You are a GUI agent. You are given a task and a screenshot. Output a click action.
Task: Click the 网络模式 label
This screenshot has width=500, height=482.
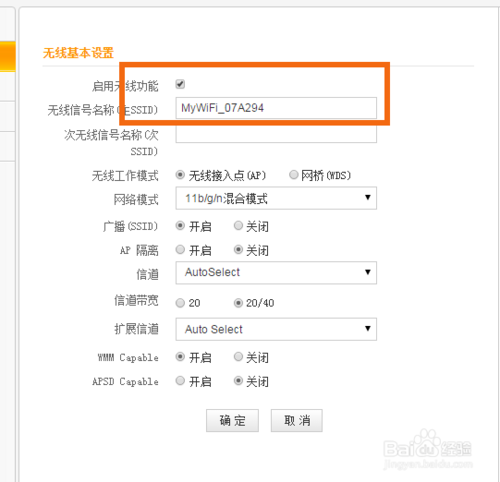click(136, 199)
